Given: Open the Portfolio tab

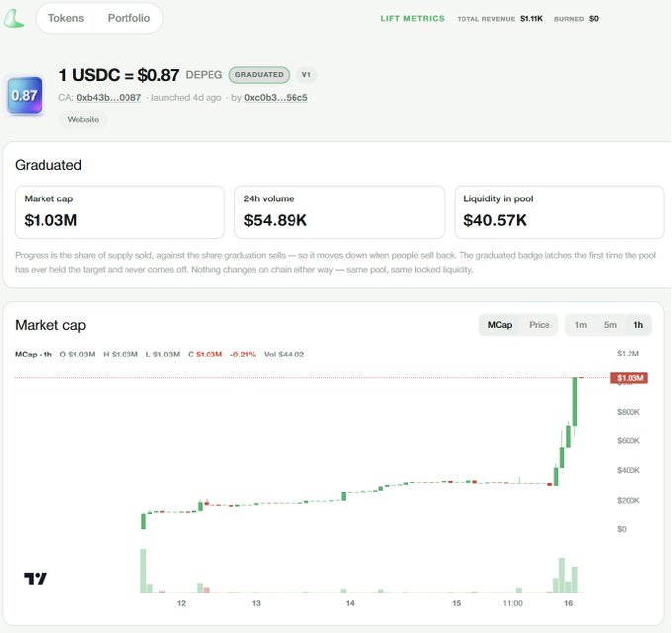Looking at the screenshot, I should [x=128, y=18].
